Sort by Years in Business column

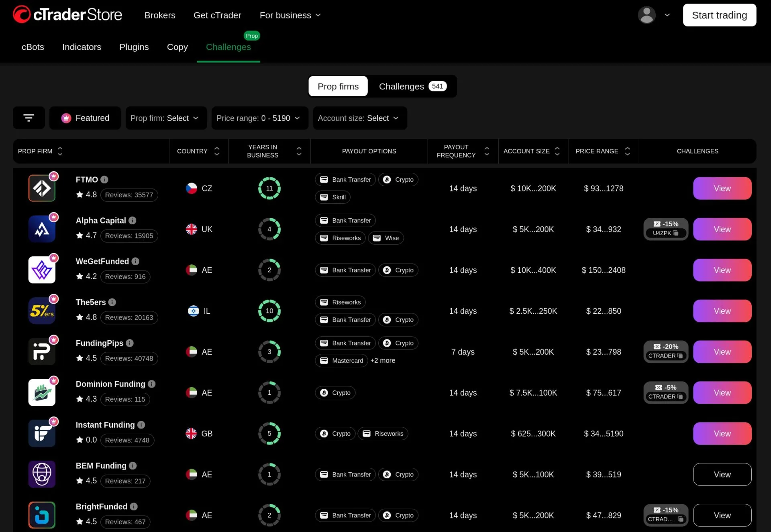[299, 151]
